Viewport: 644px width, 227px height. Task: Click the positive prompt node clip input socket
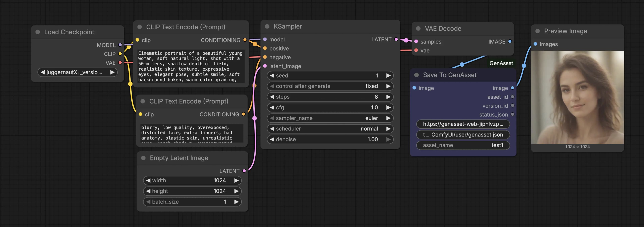click(x=138, y=40)
